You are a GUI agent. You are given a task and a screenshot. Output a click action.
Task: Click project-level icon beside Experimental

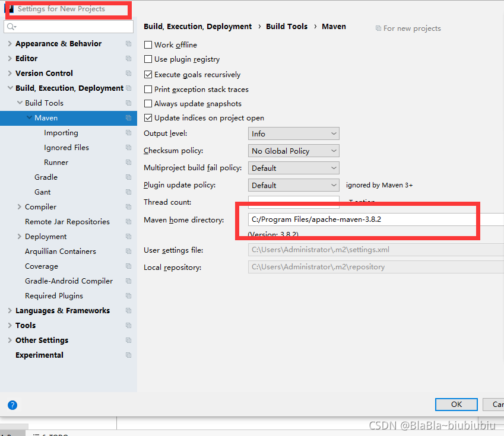[129, 355]
